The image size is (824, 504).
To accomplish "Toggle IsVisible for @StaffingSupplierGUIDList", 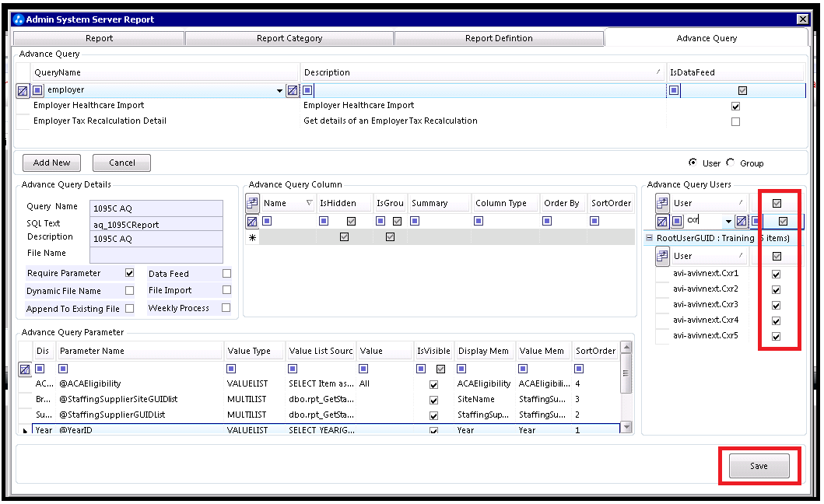I will [x=433, y=415].
